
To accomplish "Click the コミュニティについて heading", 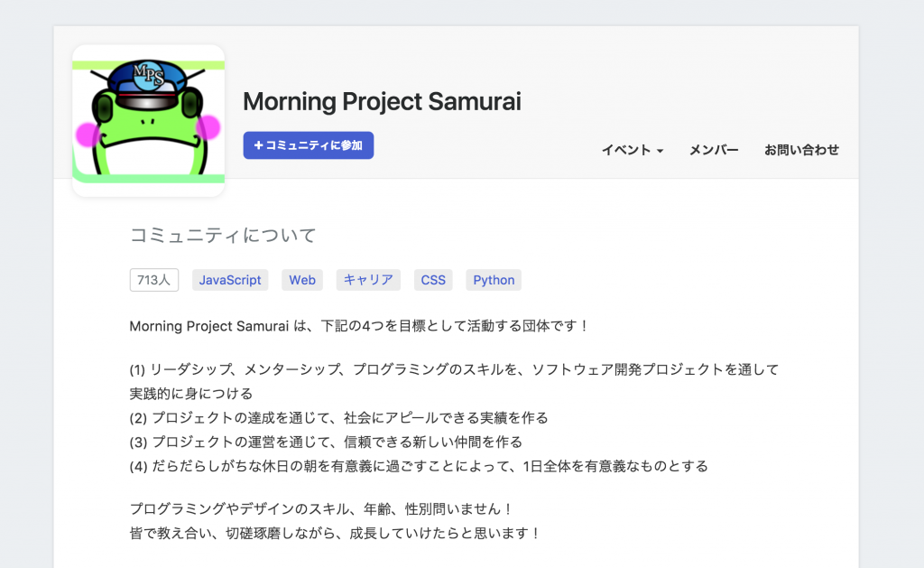I will (222, 235).
